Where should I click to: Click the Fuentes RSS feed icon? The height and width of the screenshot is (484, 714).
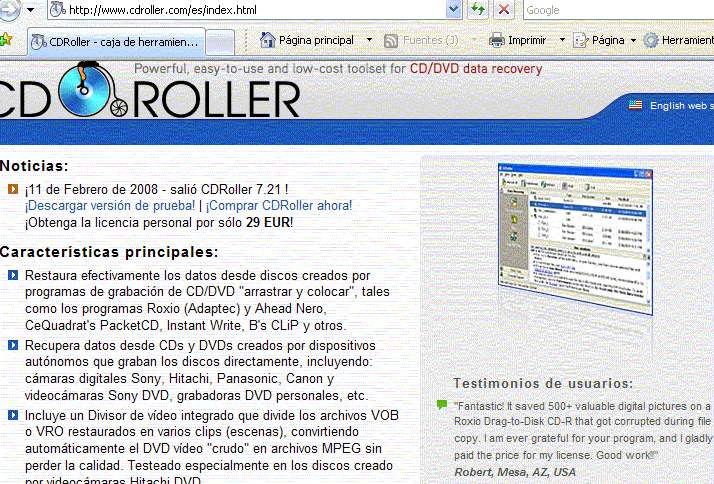pos(391,41)
